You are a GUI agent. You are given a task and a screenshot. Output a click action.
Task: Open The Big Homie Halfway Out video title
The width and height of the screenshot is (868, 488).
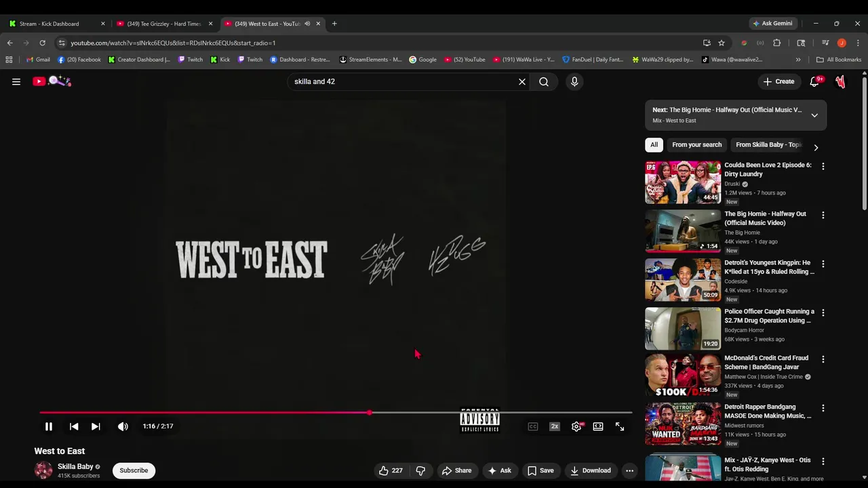[x=765, y=218]
